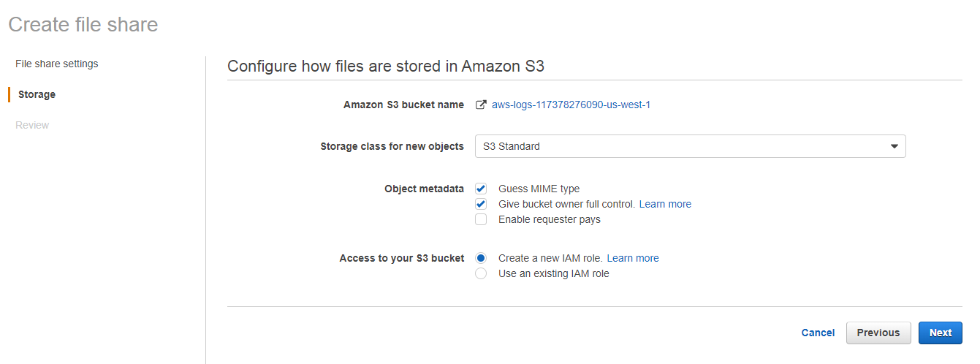This screenshot has width=980, height=364.
Task: Click the 'Guess MIME type' label text
Action: pyautogui.click(x=539, y=189)
